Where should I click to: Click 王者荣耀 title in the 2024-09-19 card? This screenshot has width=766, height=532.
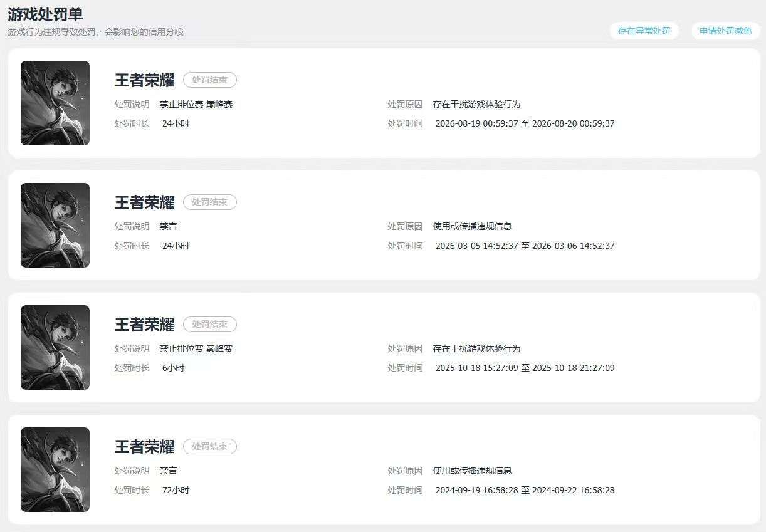click(x=144, y=446)
